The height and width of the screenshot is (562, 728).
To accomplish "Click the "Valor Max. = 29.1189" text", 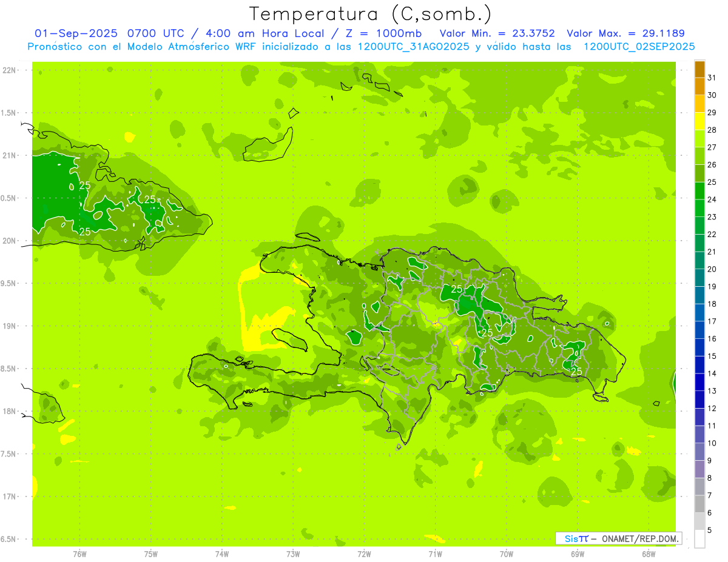I will tap(626, 33).
